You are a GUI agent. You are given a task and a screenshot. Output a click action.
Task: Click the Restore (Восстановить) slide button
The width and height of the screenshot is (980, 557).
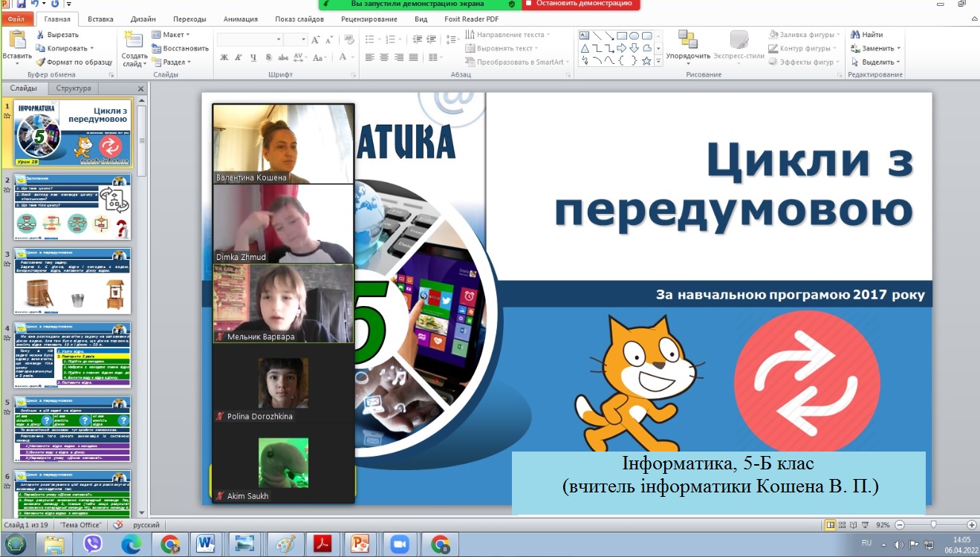(180, 48)
